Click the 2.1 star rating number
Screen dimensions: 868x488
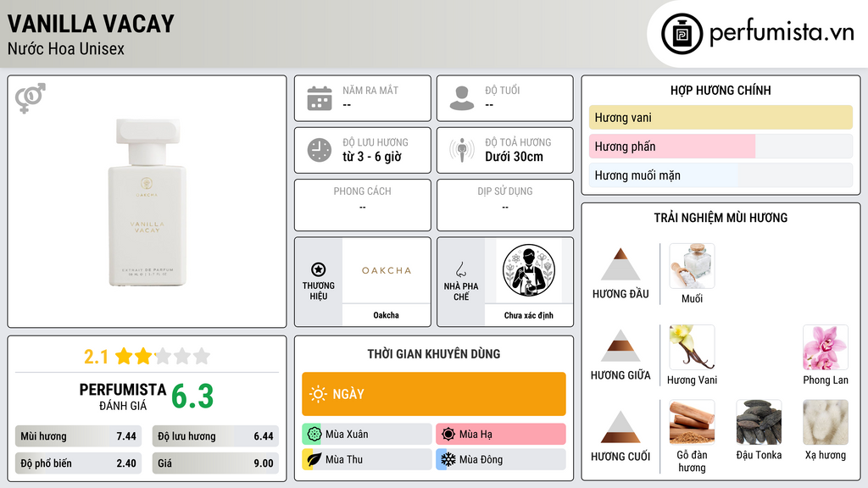tap(96, 357)
